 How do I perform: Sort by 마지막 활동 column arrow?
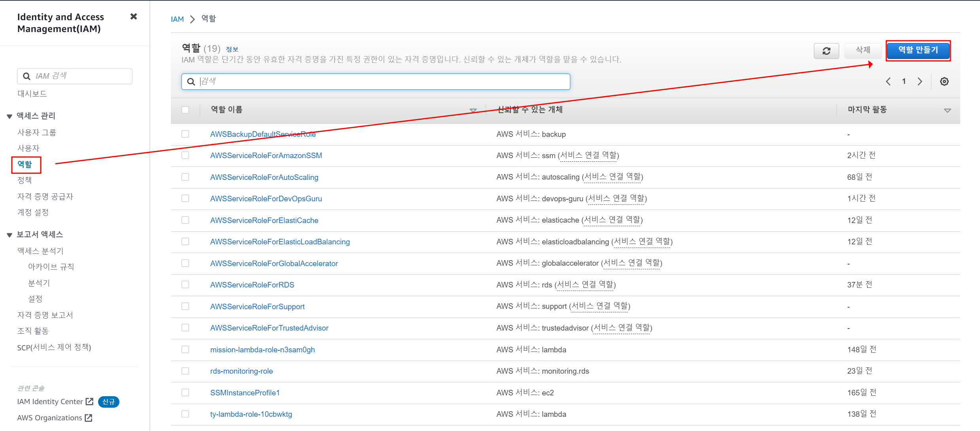(x=947, y=110)
